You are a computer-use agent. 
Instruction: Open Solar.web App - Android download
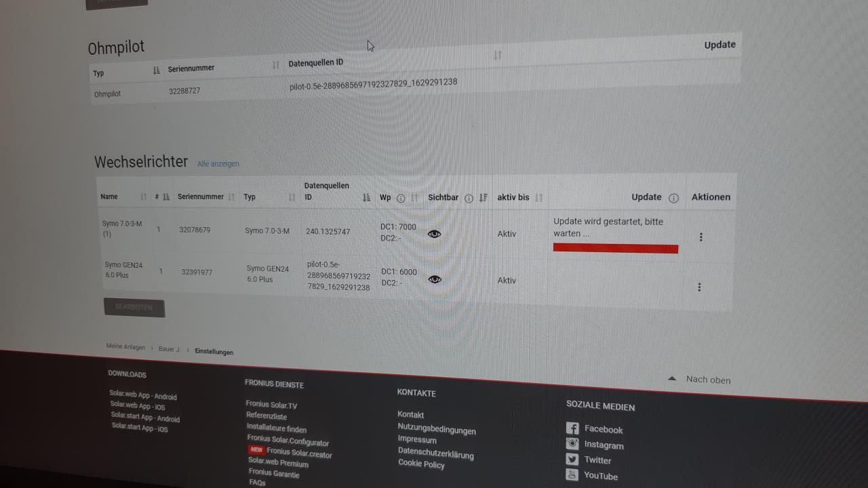tap(143, 395)
